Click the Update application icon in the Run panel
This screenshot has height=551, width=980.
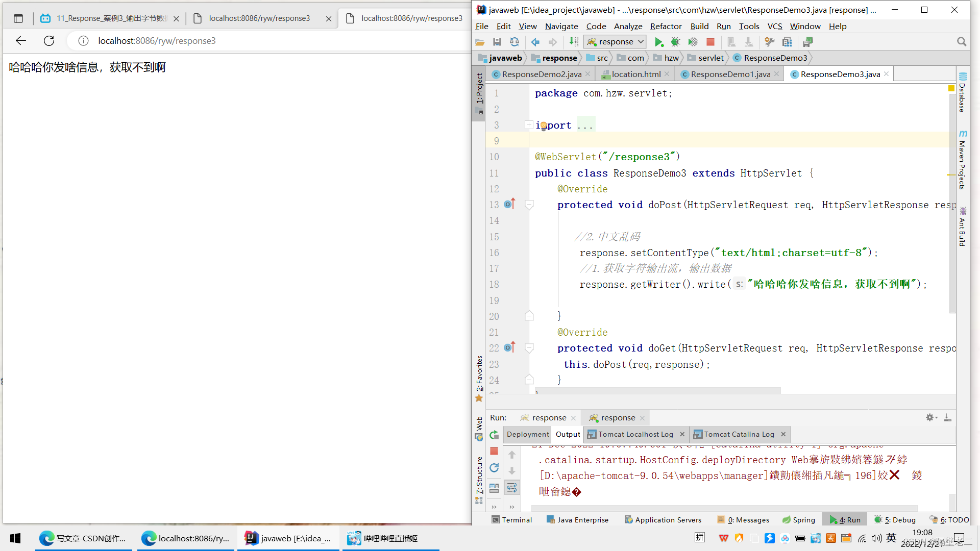pyautogui.click(x=494, y=467)
